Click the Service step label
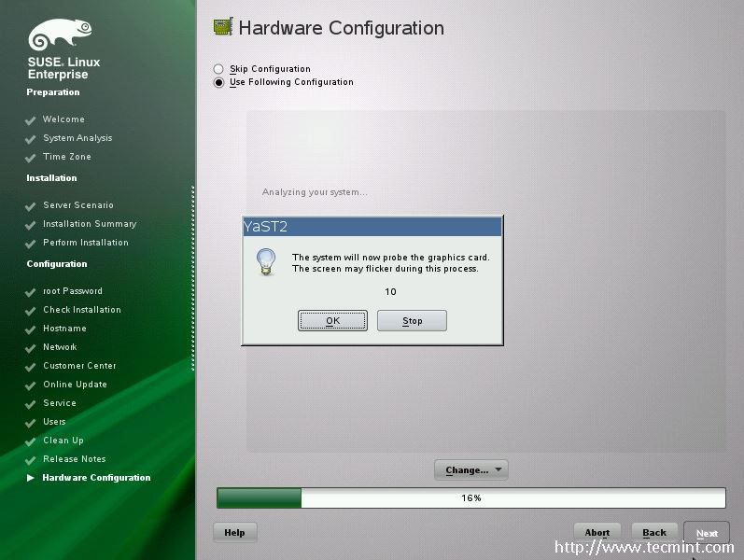 click(x=60, y=403)
